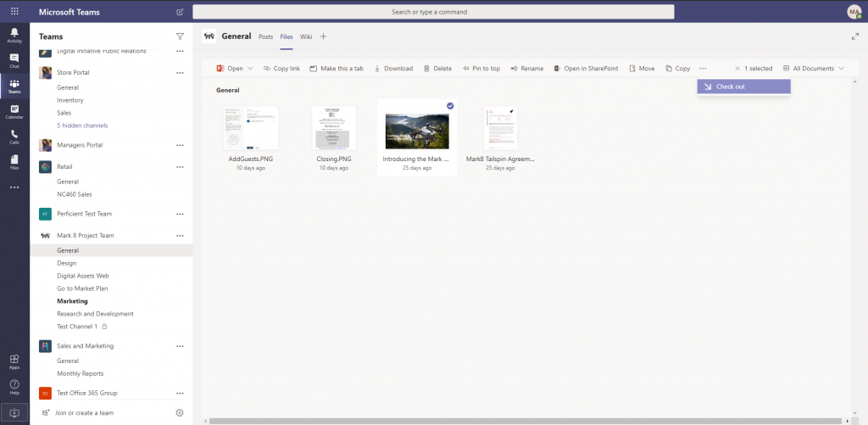Open Apps store in left rail
Screen dimensions: 868x425
click(x=14, y=362)
